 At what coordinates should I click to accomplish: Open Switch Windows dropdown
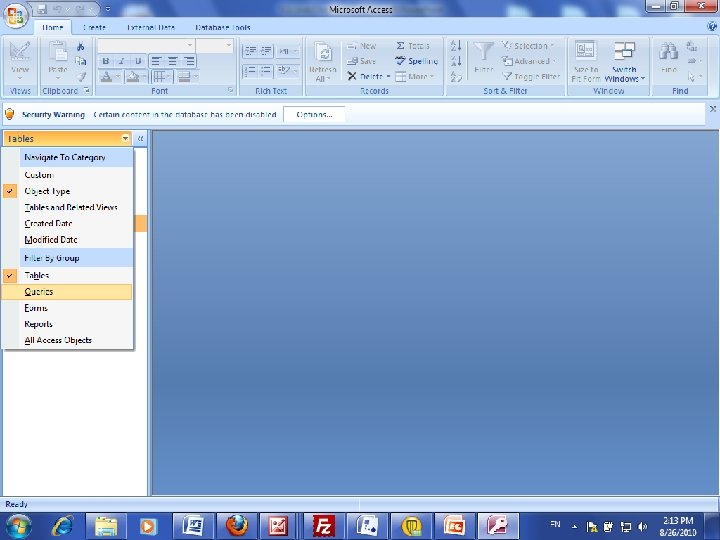click(x=624, y=62)
